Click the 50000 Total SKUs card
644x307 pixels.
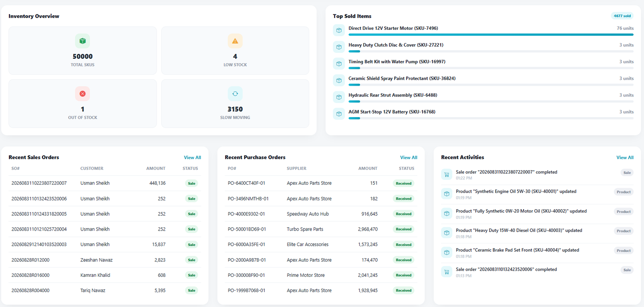pos(83,51)
